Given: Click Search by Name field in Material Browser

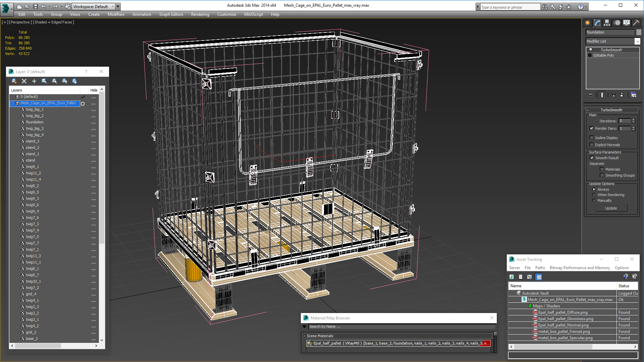Looking at the screenshot, I should (402, 327).
